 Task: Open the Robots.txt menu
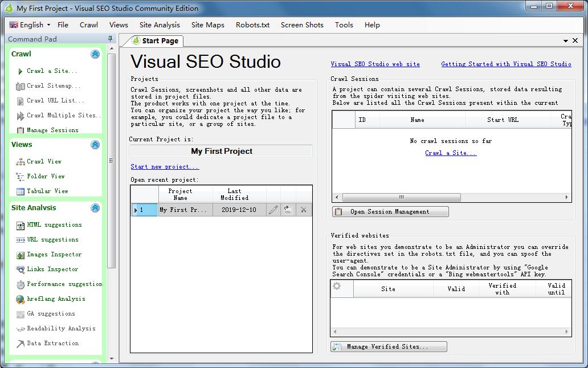click(252, 25)
